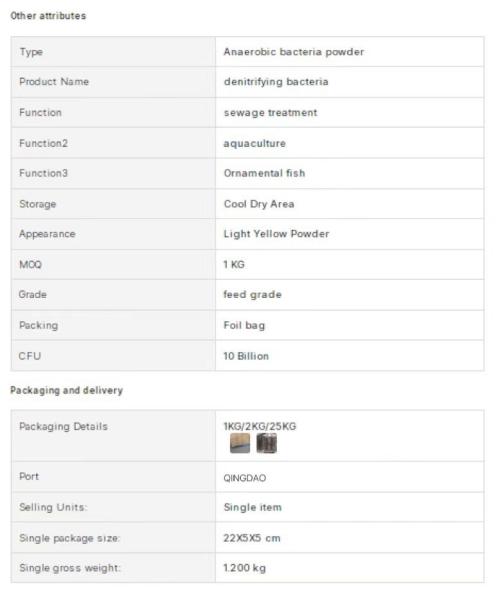Click the '1 KG' MOQ value
The height and width of the screenshot is (594, 500).
tap(234, 264)
